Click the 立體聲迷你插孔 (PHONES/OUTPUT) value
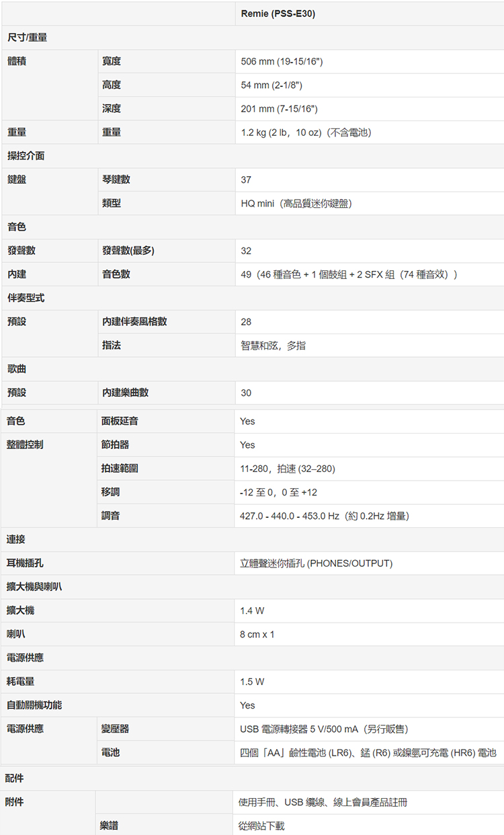Screen dimensions: 504x835 click(316, 563)
